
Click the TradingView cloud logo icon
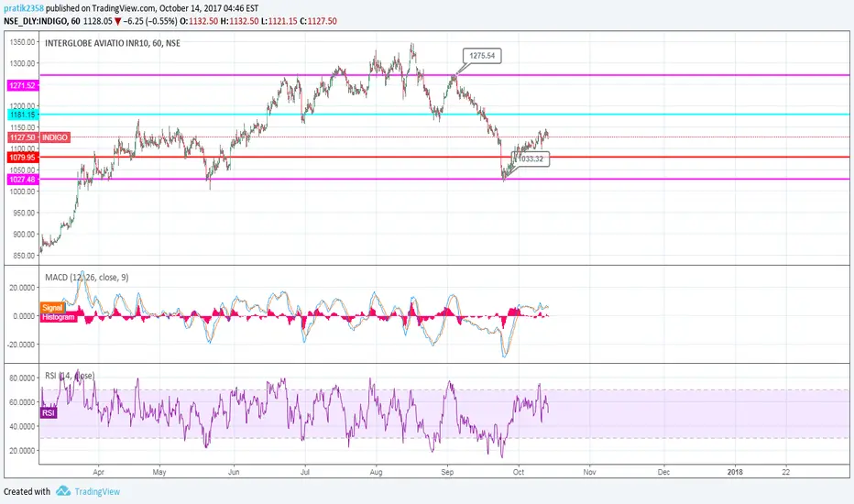[63, 491]
